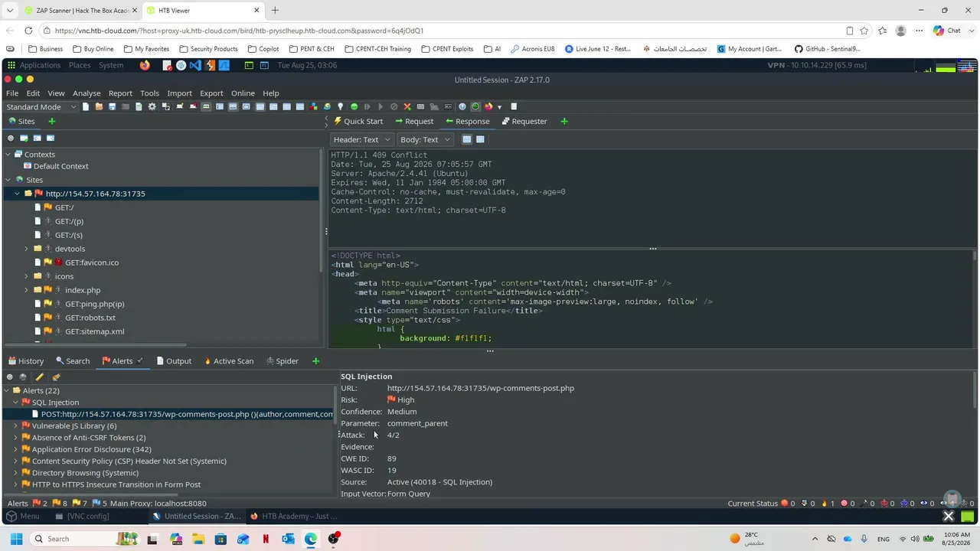Click the Alerts panel circular target icon
Screen dimensions: 980x551
coord(10,377)
